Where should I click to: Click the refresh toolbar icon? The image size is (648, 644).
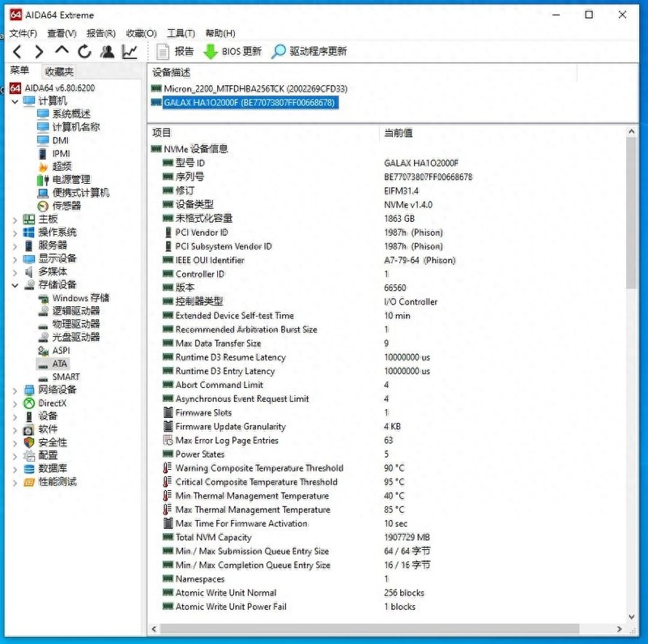[84, 50]
